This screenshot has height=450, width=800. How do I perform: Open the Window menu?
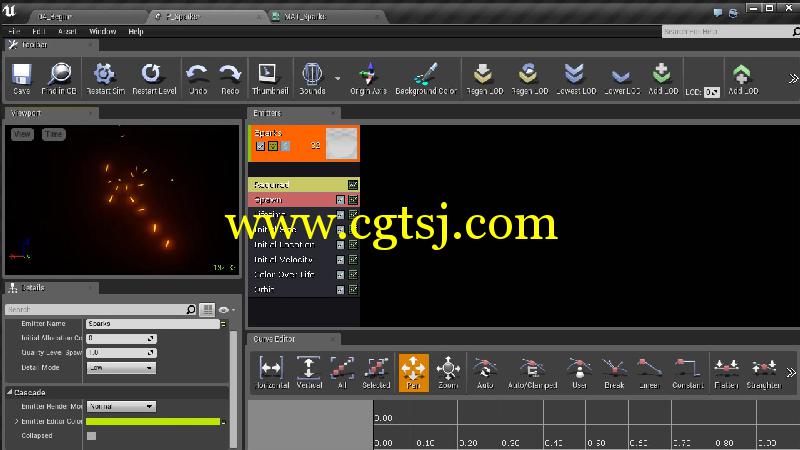pyautogui.click(x=103, y=32)
